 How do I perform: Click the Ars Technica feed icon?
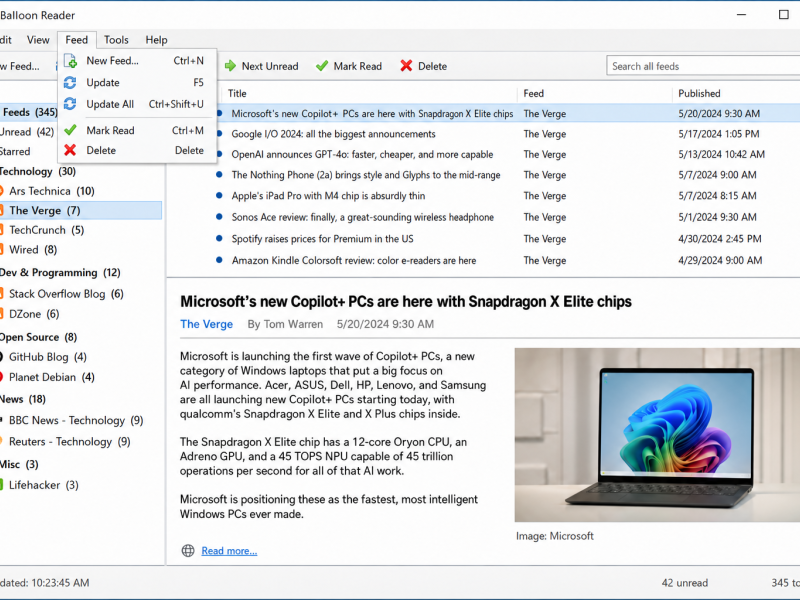click(2, 191)
